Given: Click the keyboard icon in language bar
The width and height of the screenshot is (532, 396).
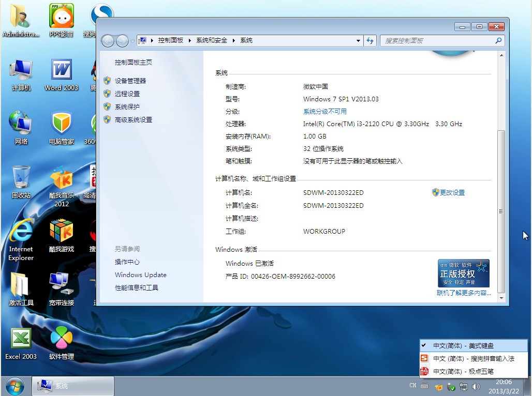Looking at the screenshot, I should (x=424, y=386).
